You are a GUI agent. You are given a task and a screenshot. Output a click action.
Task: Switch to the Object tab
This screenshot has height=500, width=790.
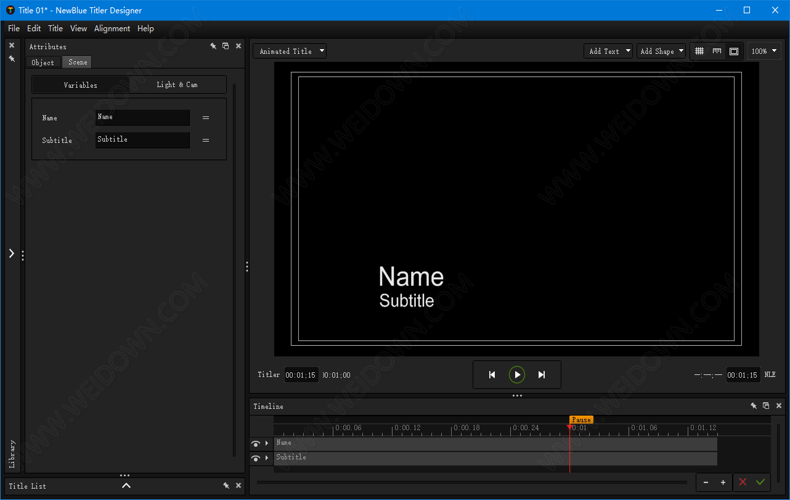tap(43, 62)
